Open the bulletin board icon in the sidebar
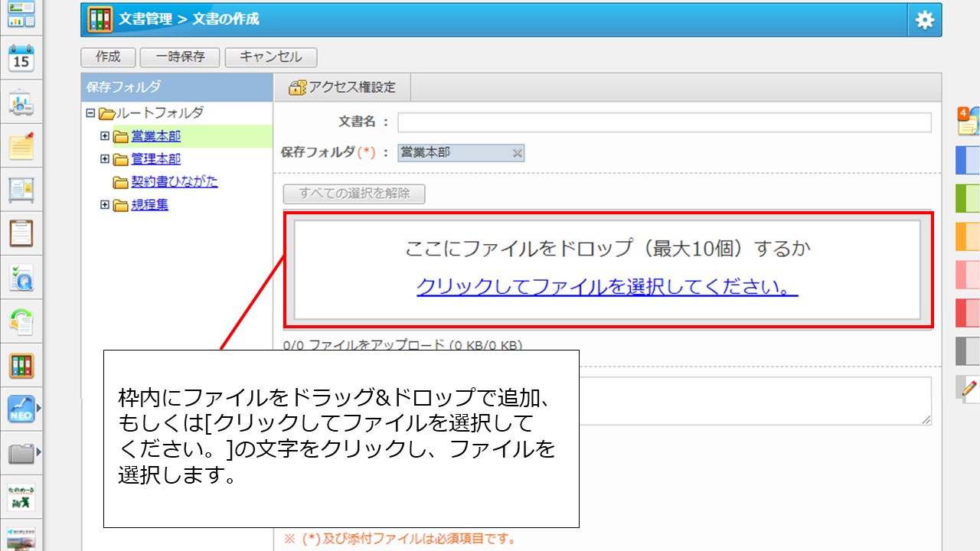 coord(21,190)
